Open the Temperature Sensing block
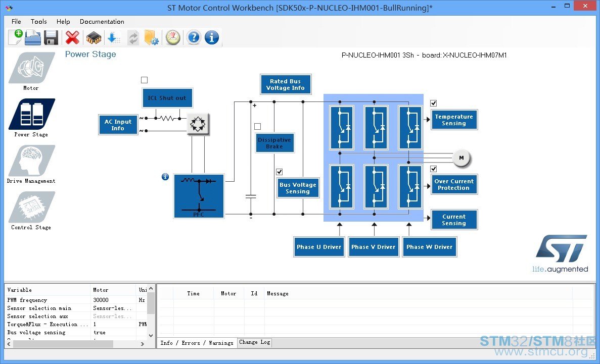This screenshot has width=600, height=364. 454,120
